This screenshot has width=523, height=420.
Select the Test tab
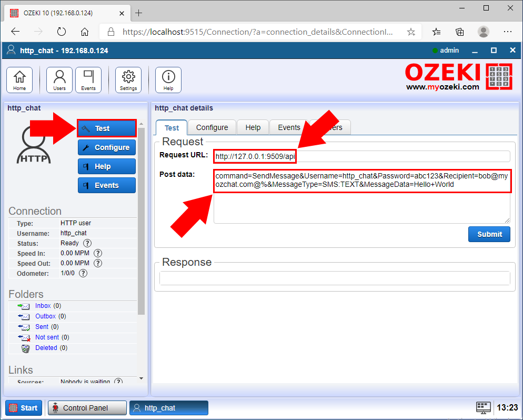(x=172, y=127)
